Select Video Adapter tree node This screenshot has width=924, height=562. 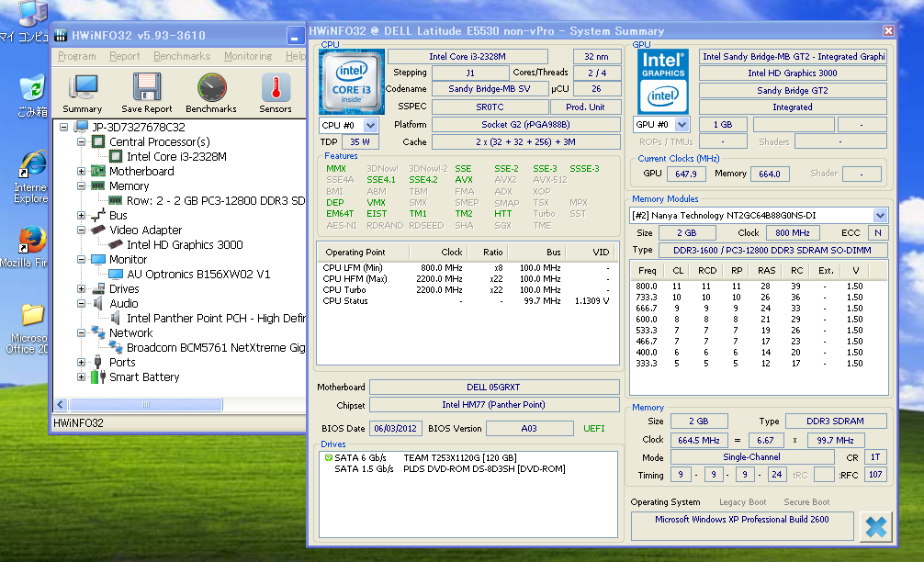pyautogui.click(x=145, y=230)
